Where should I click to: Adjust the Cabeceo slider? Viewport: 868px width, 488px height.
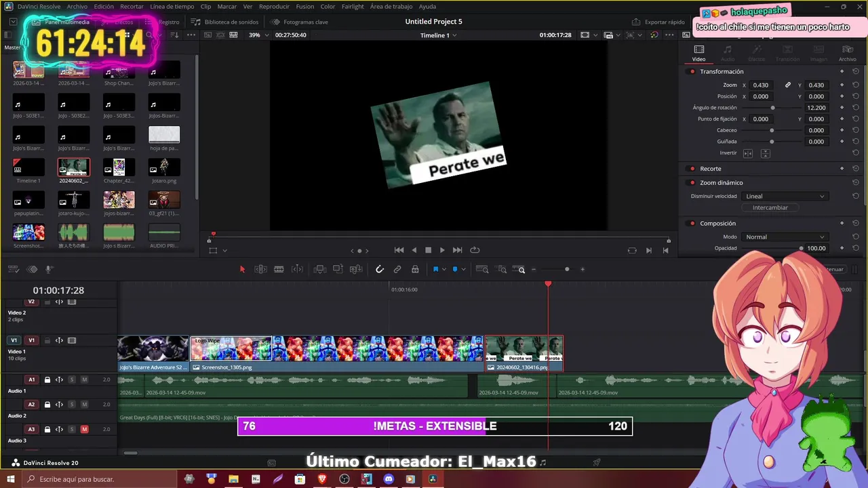pyautogui.click(x=772, y=130)
